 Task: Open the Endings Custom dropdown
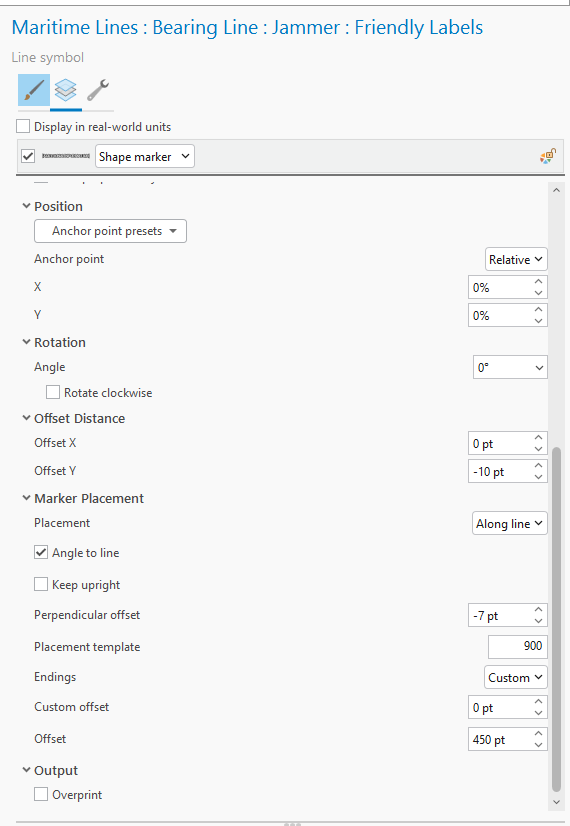516,677
